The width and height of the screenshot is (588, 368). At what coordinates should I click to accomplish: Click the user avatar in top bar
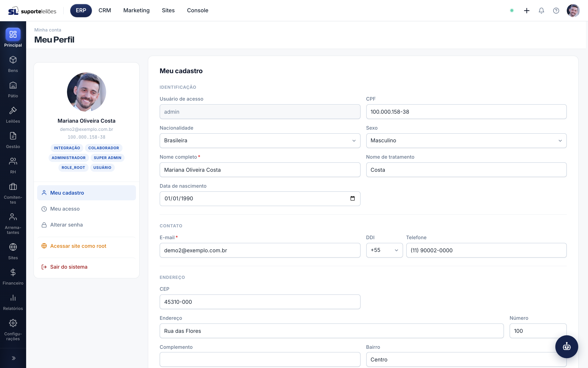pyautogui.click(x=573, y=10)
